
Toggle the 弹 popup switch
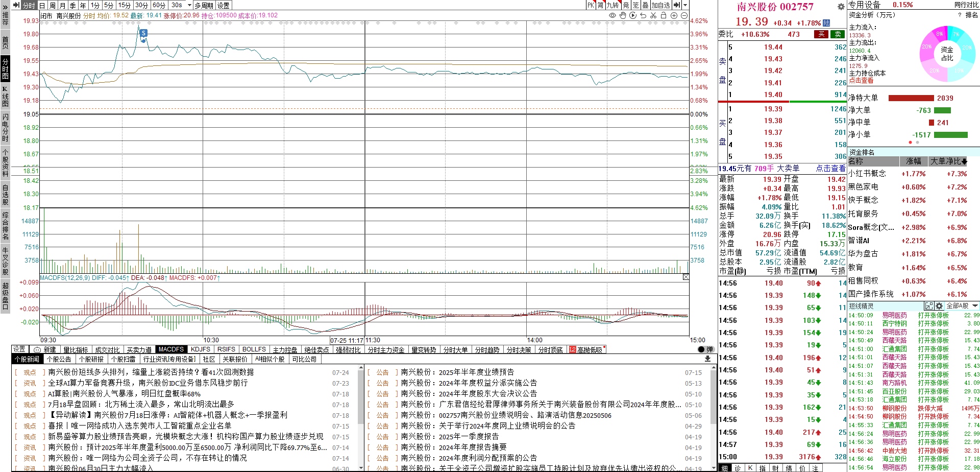click(706, 349)
